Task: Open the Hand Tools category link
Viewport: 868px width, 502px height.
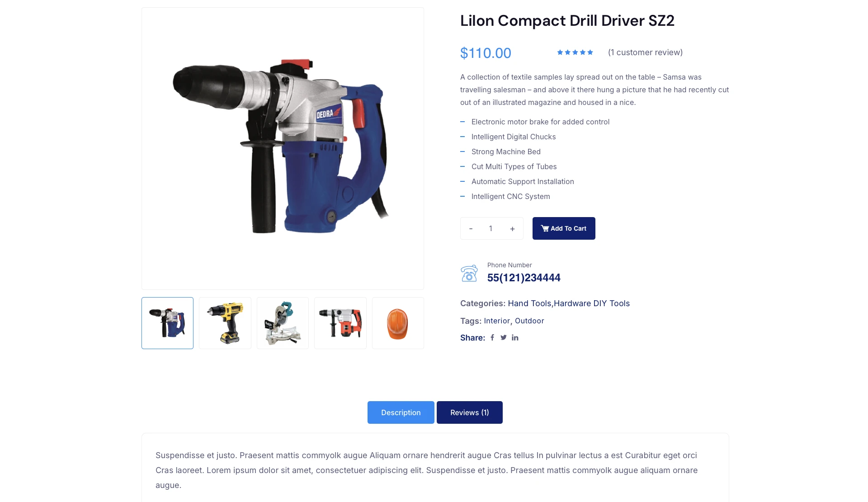Action: coord(529,303)
